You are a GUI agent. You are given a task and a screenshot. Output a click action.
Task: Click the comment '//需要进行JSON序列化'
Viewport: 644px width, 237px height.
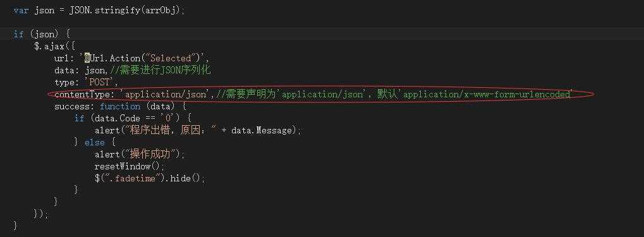pos(160,70)
